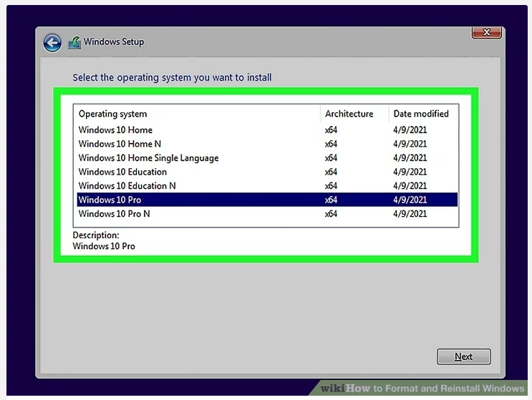Click the Operating system column header
The height and width of the screenshot is (400, 532).
tap(112, 114)
